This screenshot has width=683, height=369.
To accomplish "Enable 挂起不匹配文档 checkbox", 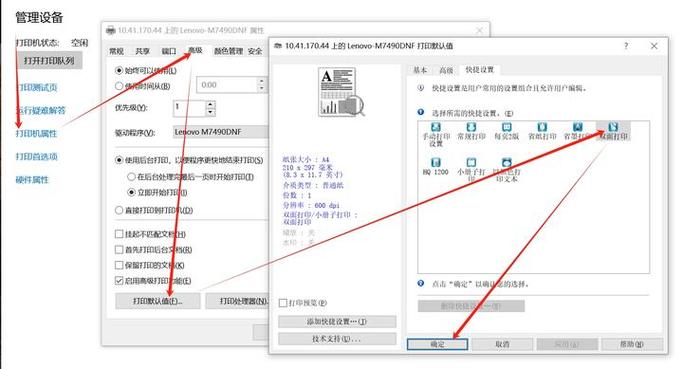I will [118, 234].
